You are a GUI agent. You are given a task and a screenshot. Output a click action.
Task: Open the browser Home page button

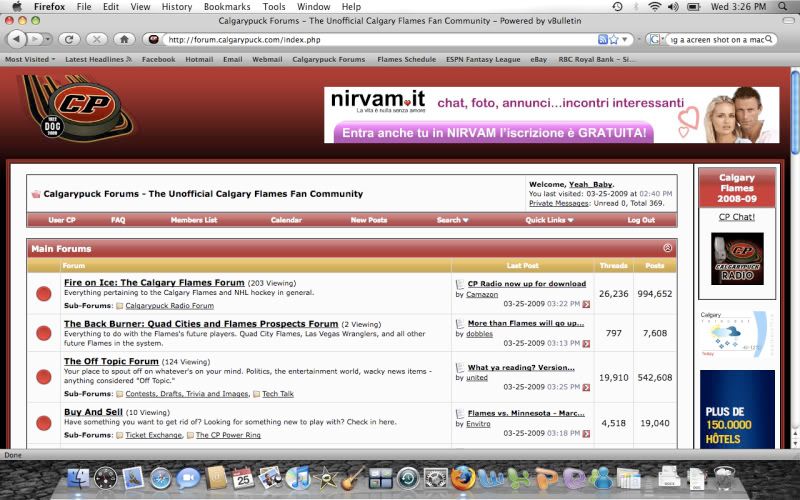[x=124, y=39]
